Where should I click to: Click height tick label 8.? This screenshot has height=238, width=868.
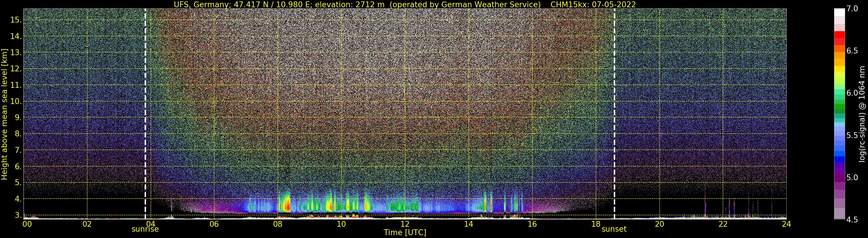click(x=18, y=134)
